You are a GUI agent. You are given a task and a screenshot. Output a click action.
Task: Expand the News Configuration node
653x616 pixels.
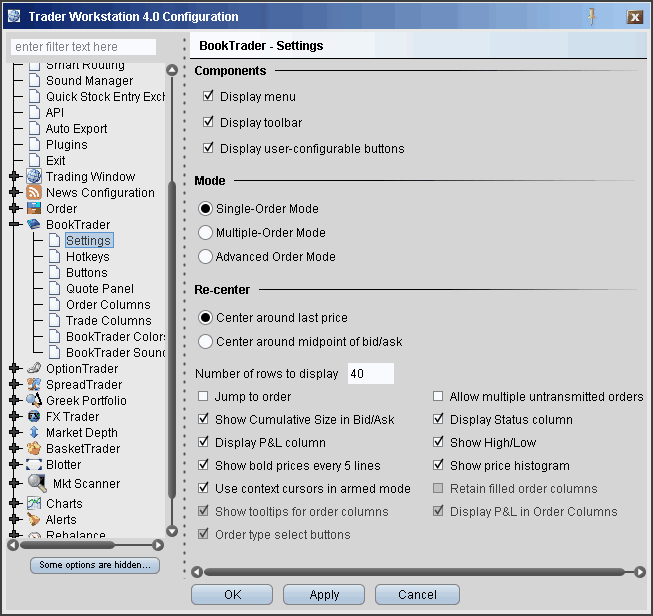[x=15, y=192]
